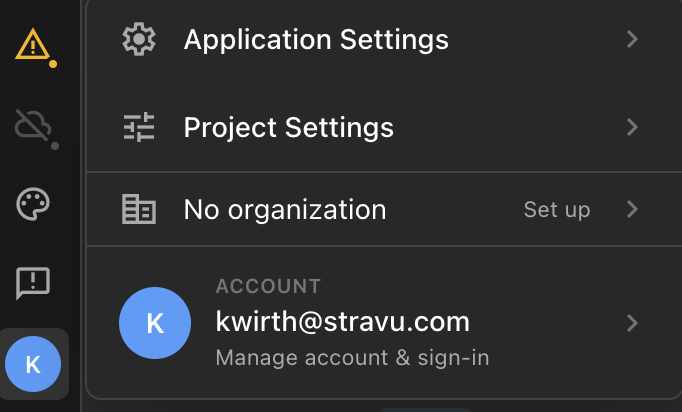Open the Application Settings menu item
The height and width of the screenshot is (412, 682).
[384, 39]
